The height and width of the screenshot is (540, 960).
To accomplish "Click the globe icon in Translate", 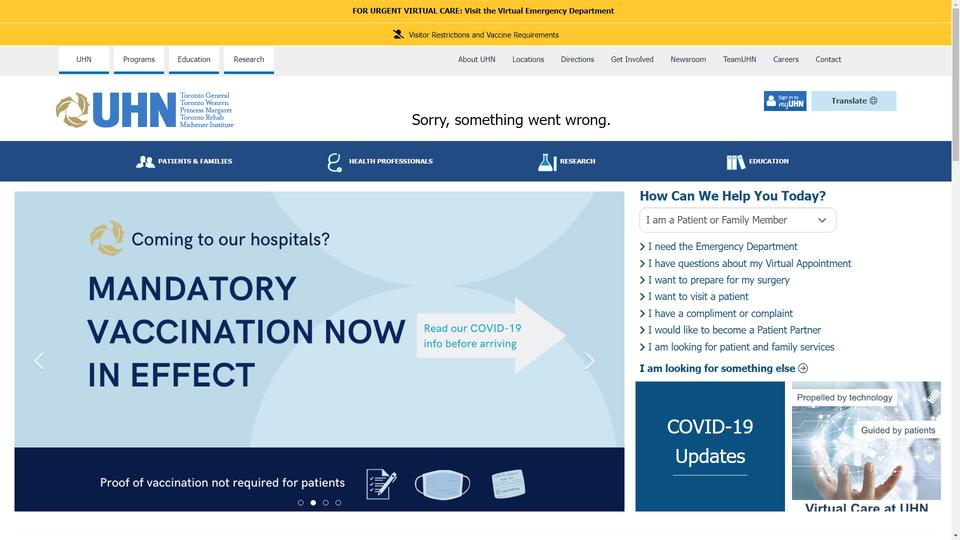I will pyautogui.click(x=874, y=101).
